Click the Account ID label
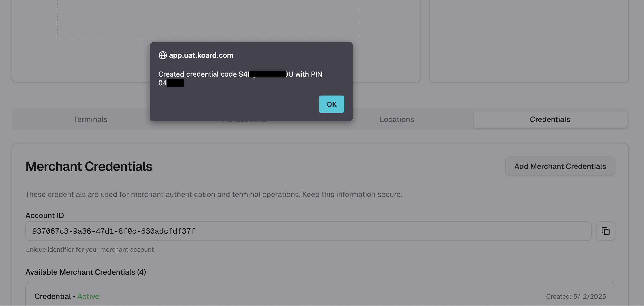Image resolution: width=644 pixels, height=306 pixels. click(44, 215)
